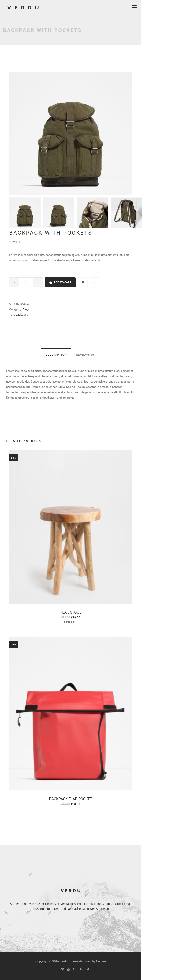
Task: Open the Vimeo footer icon
Action: (63, 969)
